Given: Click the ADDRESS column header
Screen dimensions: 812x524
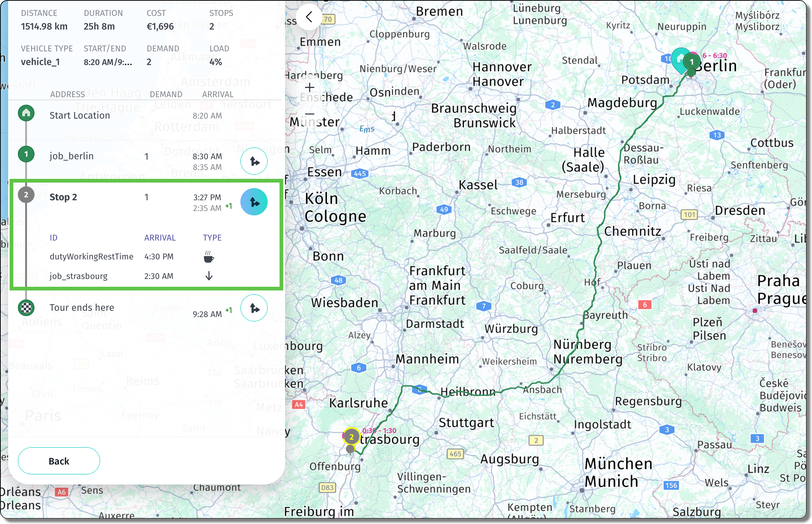Looking at the screenshot, I should tap(68, 94).
